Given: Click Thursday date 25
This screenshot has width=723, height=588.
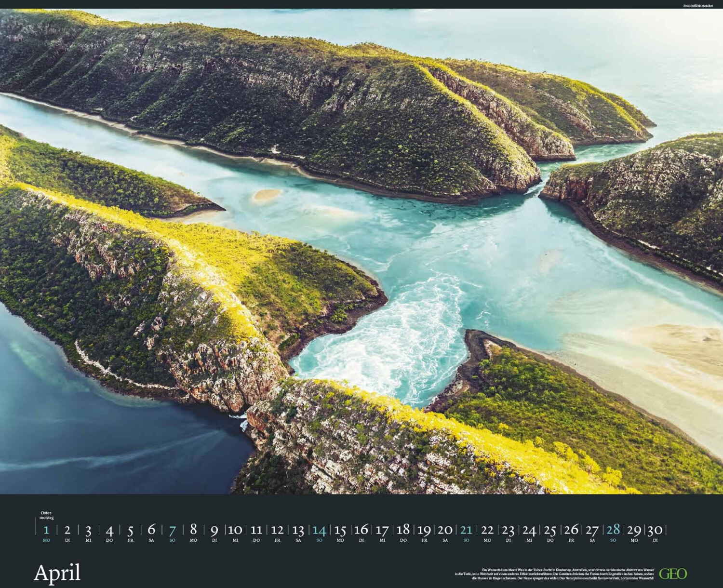Looking at the screenshot, I should pyautogui.click(x=550, y=530).
